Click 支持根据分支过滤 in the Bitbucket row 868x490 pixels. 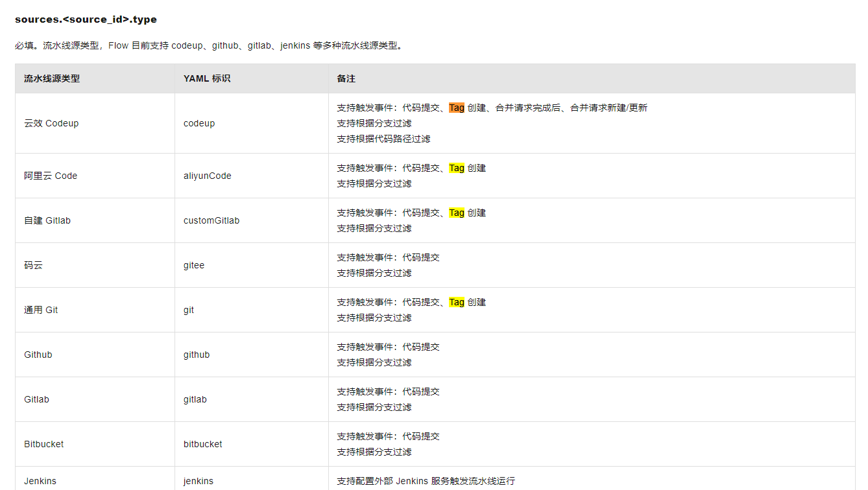click(374, 452)
